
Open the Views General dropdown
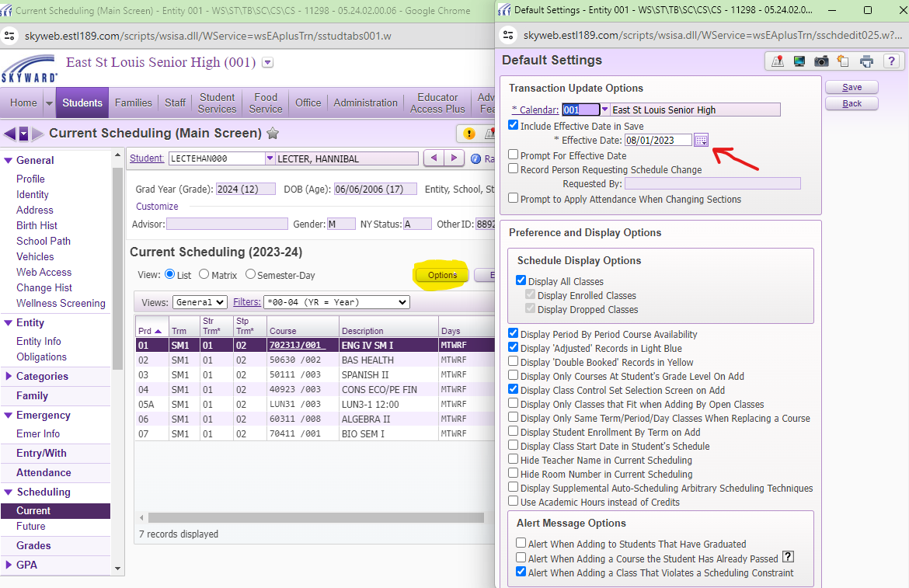point(200,302)
